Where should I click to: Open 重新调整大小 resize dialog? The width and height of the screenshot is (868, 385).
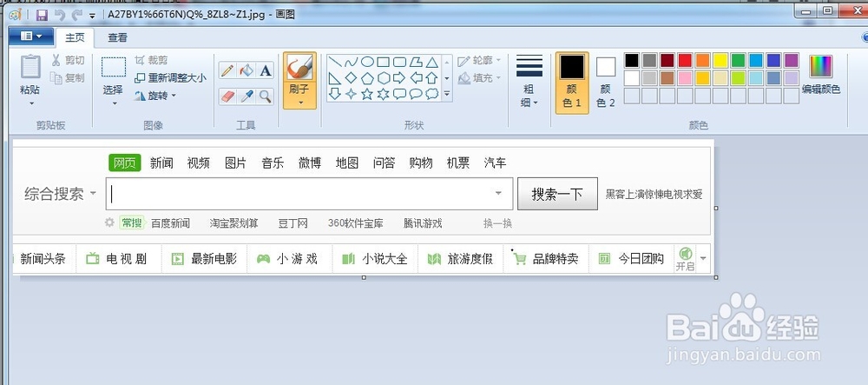(x=170, y=78)
